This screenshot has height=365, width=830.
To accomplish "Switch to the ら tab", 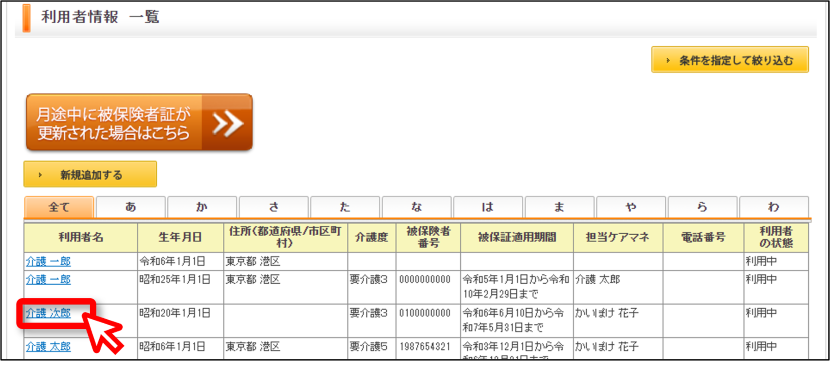I will (x=702, y=207).
